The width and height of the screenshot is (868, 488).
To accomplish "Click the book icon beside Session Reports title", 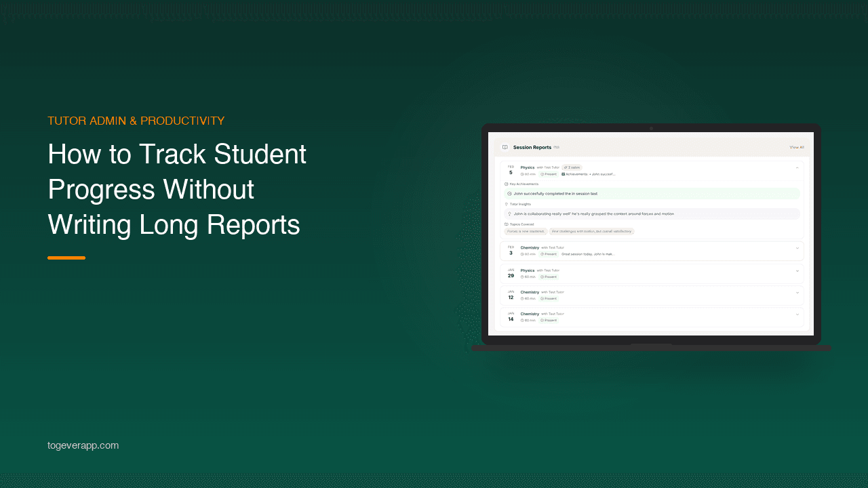I will tap(505, 147).
